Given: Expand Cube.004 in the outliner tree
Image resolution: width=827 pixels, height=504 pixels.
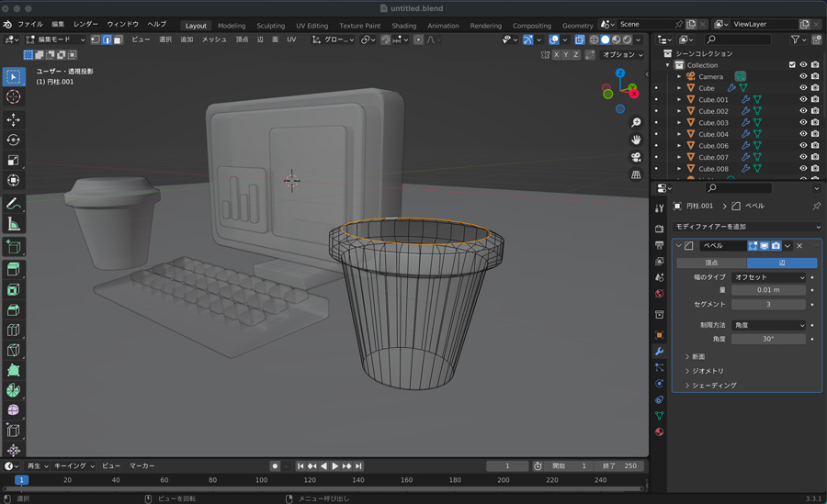Looking at the screenshot, I should coord(679,134).
